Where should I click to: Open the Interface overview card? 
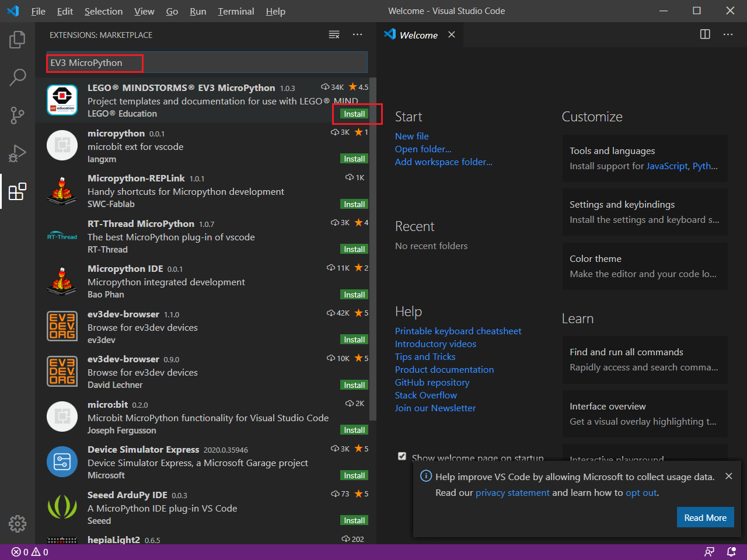point(645,414)
